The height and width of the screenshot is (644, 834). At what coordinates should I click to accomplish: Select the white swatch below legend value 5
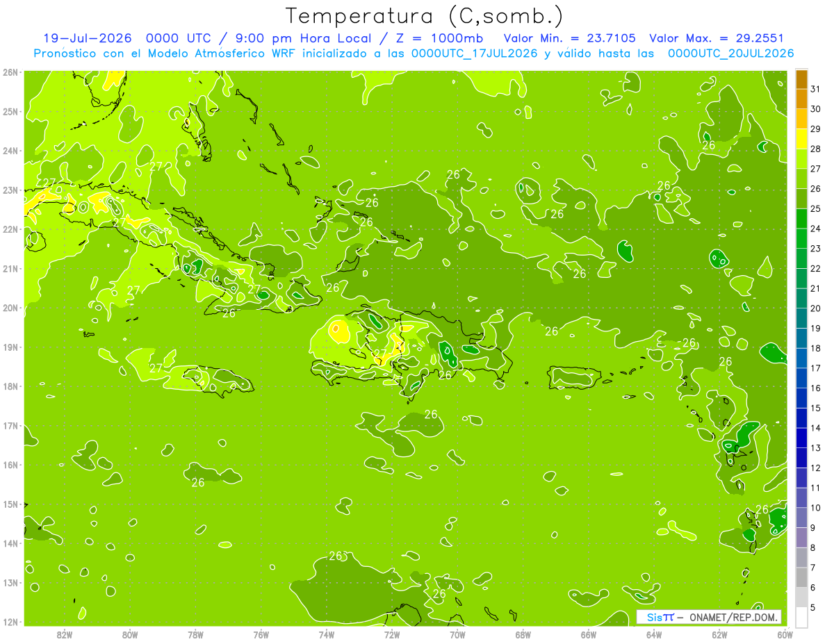801,617
